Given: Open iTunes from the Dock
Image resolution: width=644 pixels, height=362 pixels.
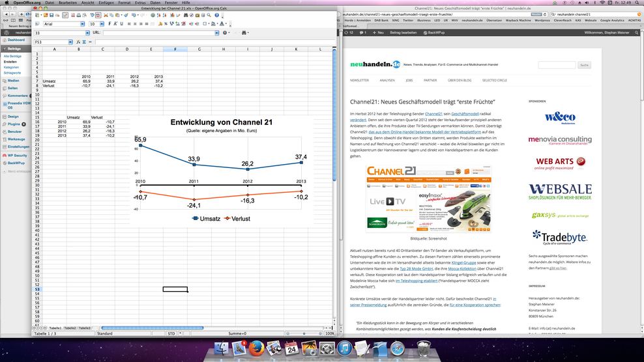Looking at the screenshot, I should 345,348.
